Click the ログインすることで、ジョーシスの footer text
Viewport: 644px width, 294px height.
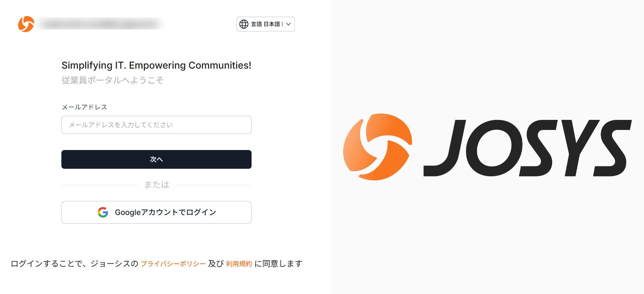coord(74,264)
